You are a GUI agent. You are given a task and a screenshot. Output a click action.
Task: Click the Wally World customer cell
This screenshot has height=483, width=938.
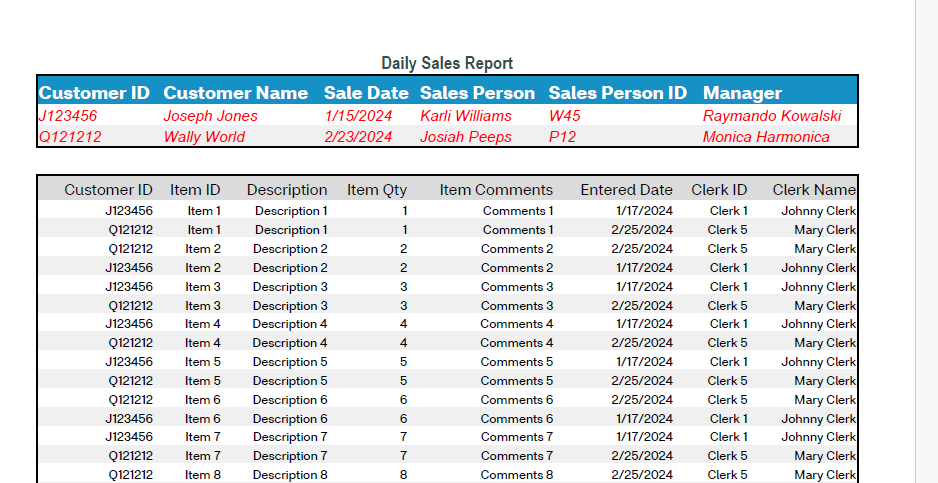click(x=204, y=137)
